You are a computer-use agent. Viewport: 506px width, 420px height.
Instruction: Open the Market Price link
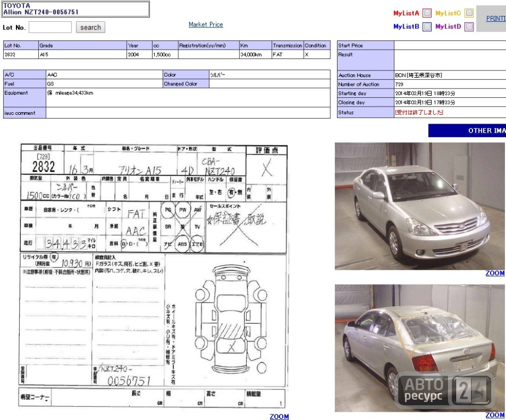coord(206,25)
